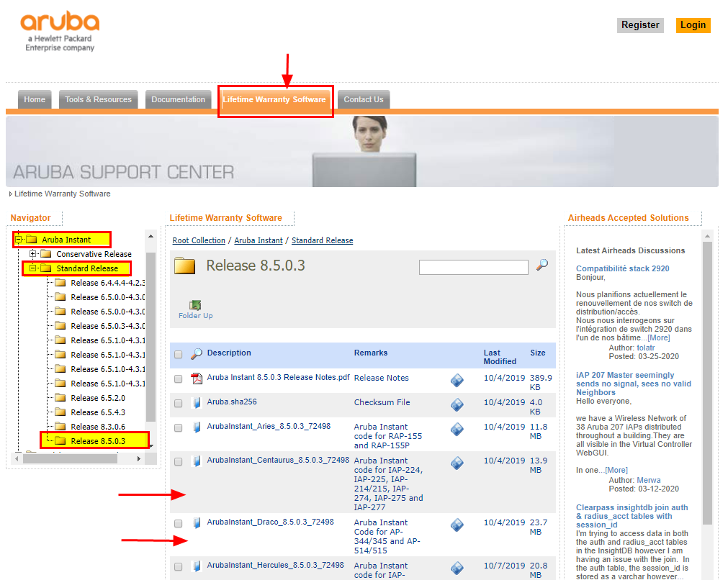728x580 pixels.
Task: Click file icon next to ArubaInstant_Draco_8.5.0.3_72498
Action: click(x=197, y=523)
